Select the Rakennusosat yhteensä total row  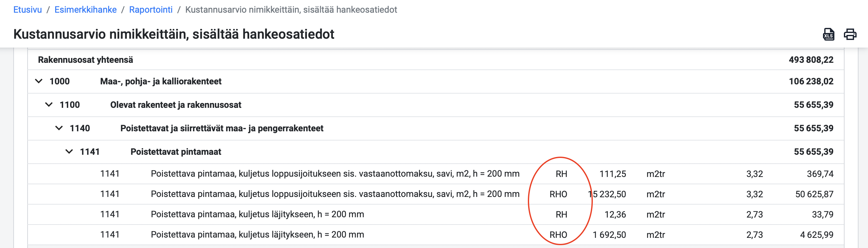(x=436, y=60)
